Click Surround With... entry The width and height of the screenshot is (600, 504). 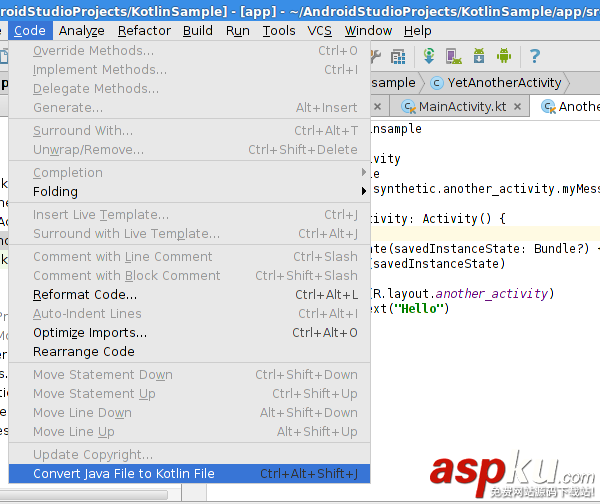(x=189, y=130)
